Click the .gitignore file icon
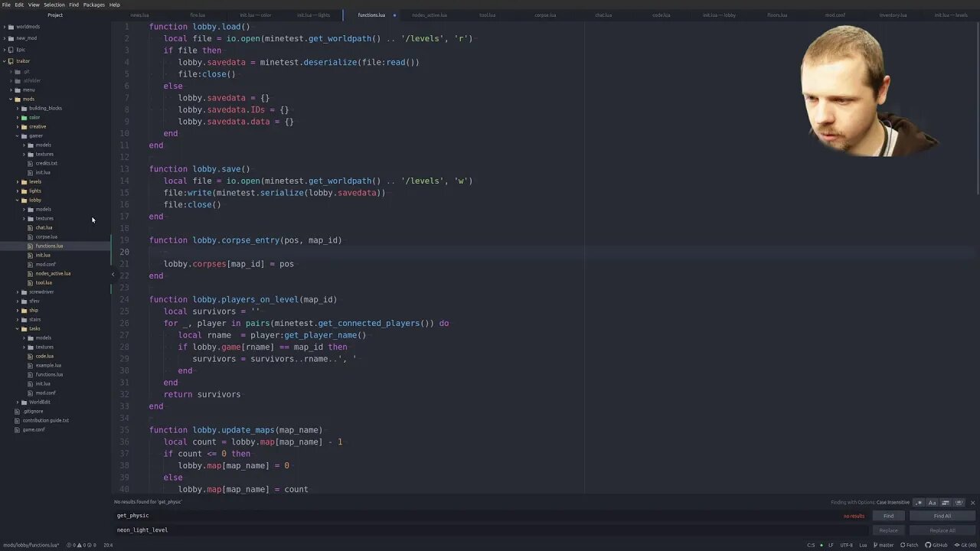980x551 pixels. coord(18,411)
